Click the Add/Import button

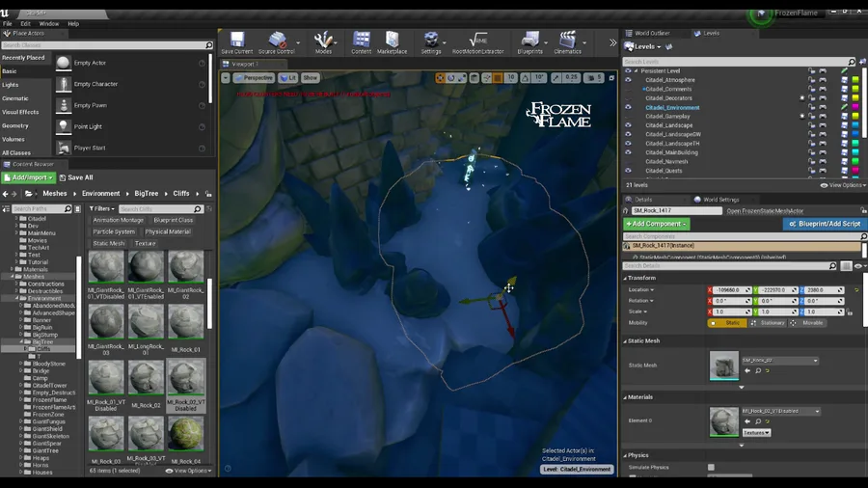(x=28, y=177)
